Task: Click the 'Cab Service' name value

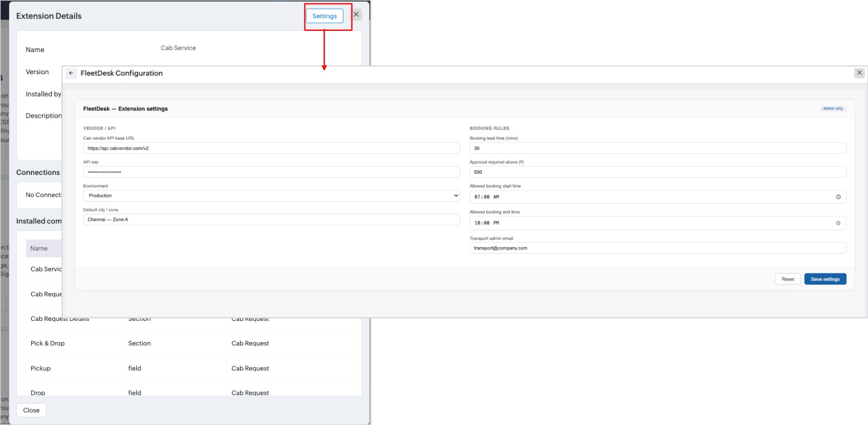Action: pos(178,48)
